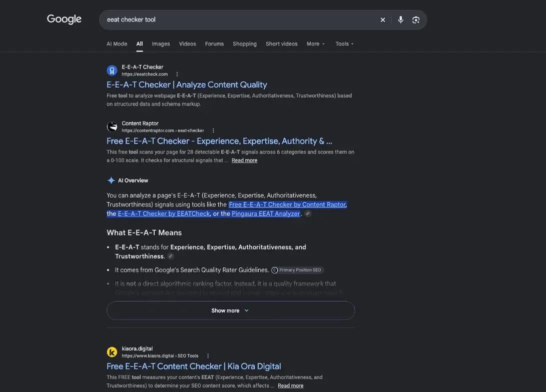Expand the More dropdown

(315, 44)
